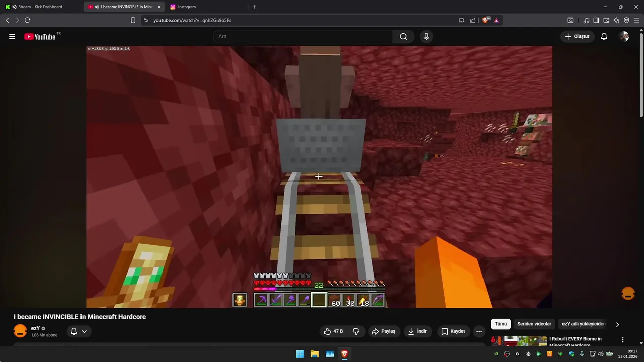Expand notification options chevron beside bell
Viewport: 644px width, 362px height.
(84, 331)
